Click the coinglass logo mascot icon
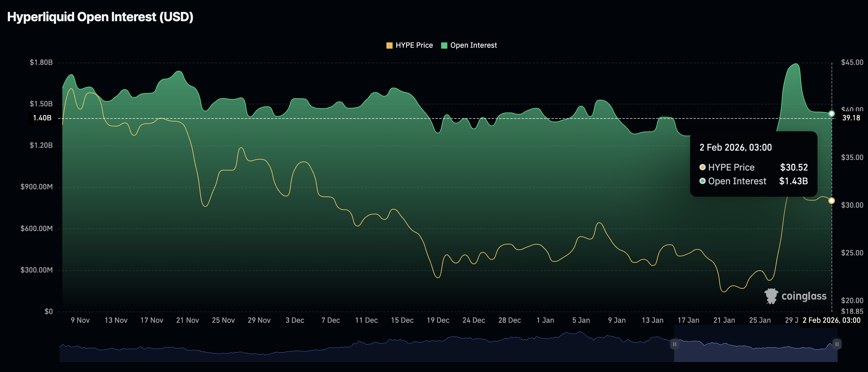Image resolution: width=868 pixels, height=372 pixels. tap(771, 296)
